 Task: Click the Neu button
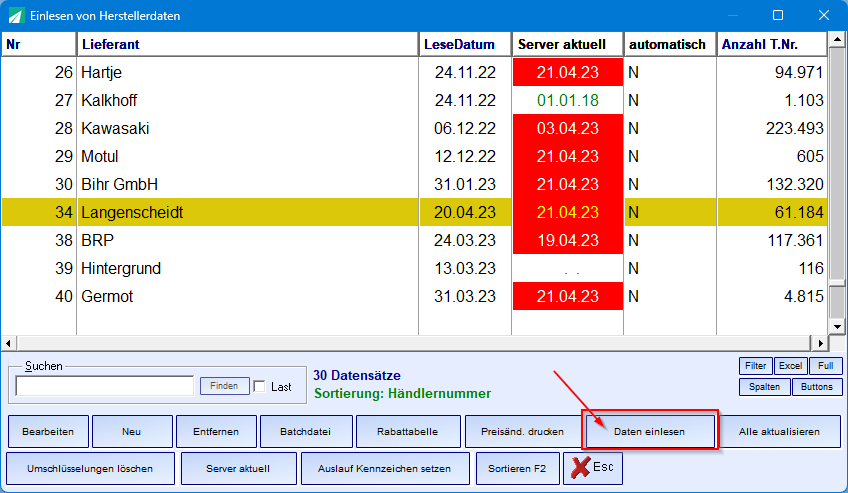(132, 431)
